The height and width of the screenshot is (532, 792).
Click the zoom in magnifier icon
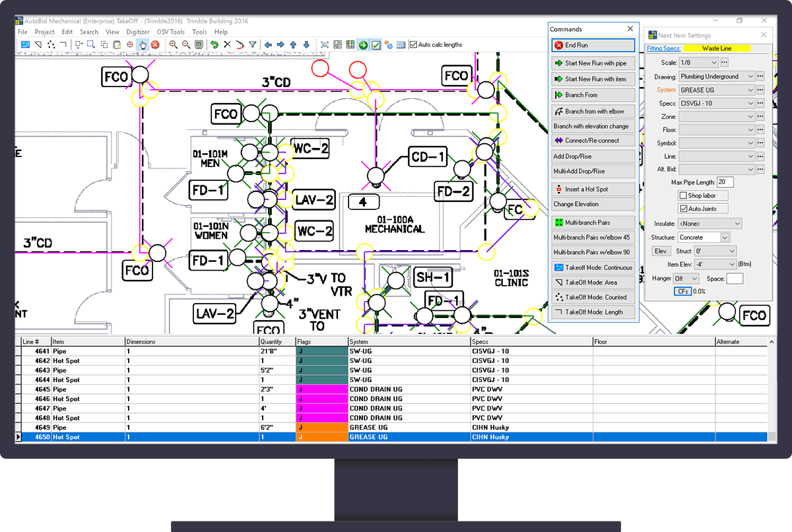pos(173,45)
